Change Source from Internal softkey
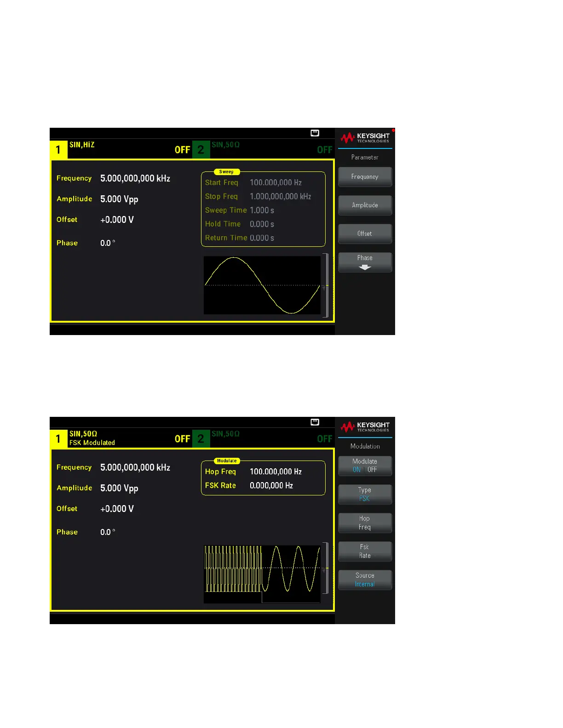This screenshot has height=728, width=563. click(365, 580)
